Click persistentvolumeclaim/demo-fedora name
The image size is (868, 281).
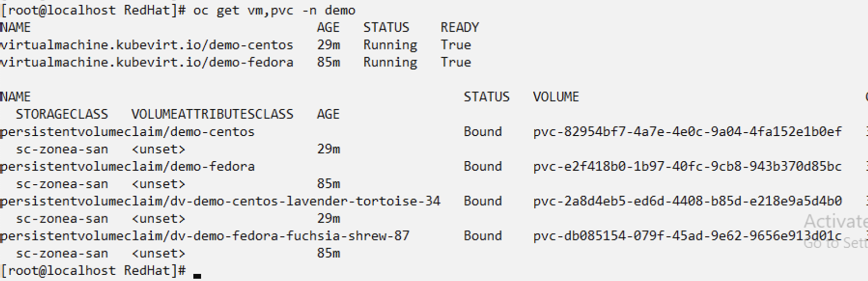127,166
